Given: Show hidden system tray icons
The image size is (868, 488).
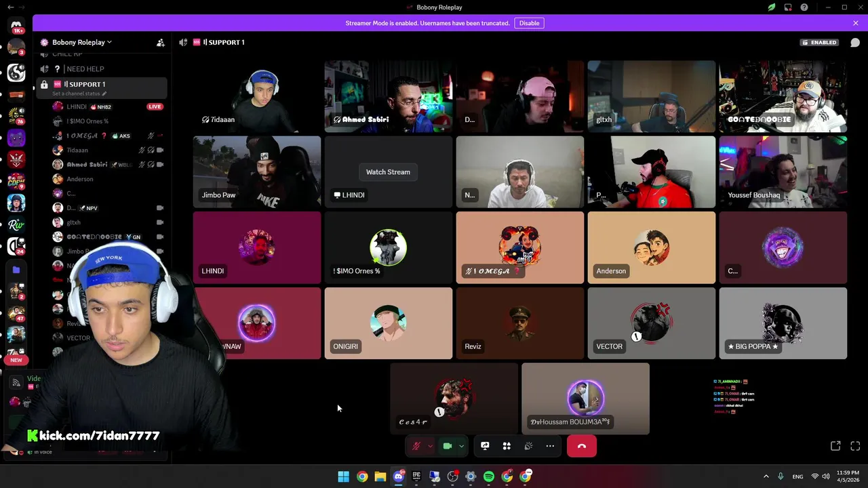Looking at the screenshot, I should point(766,476).
